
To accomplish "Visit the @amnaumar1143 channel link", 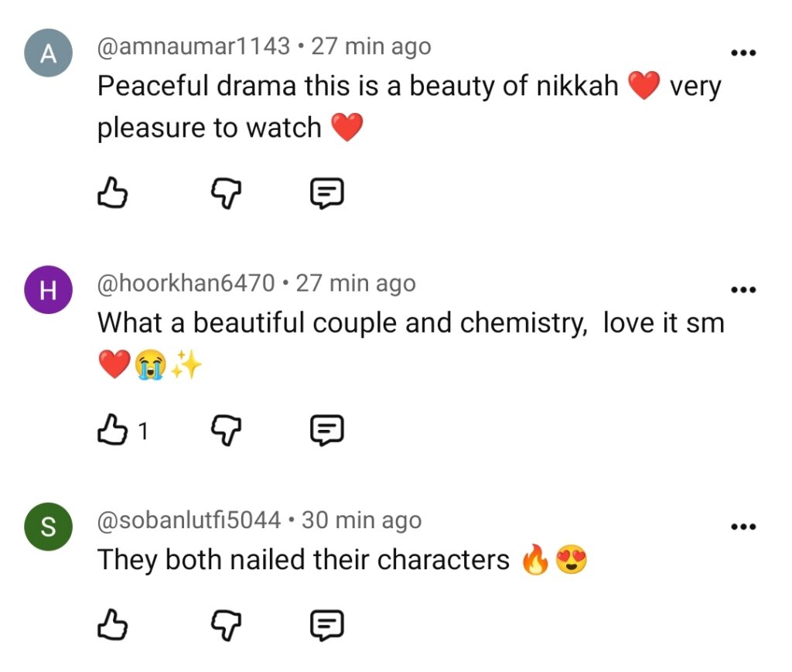I will tap(193, 46).
